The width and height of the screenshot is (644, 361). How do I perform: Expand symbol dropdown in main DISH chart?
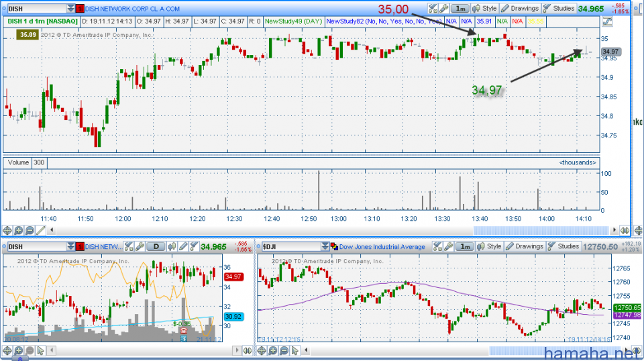pyautogui.click(x=70, y=8)
